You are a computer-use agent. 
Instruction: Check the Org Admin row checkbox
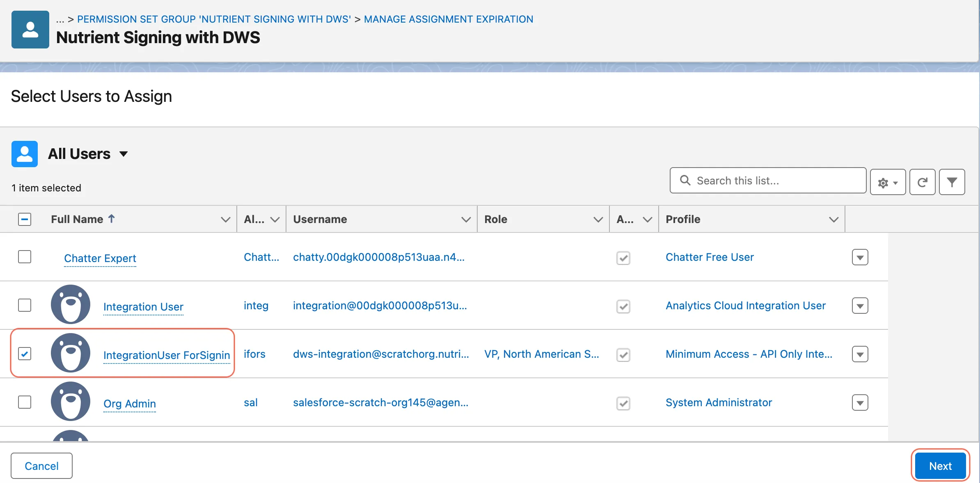coord(25,402)
